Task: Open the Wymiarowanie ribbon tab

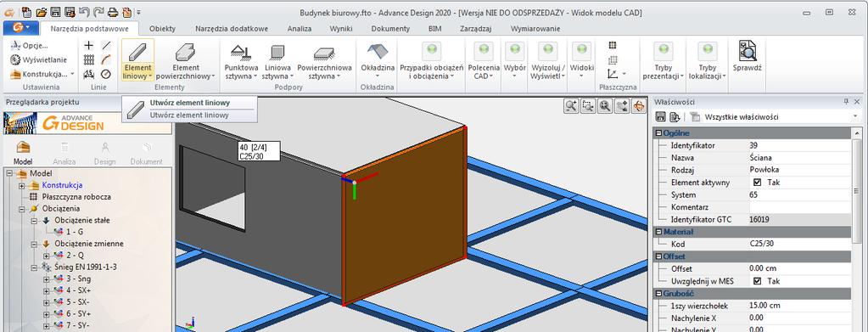Action: pyautogui.click(x=535, y=29)
